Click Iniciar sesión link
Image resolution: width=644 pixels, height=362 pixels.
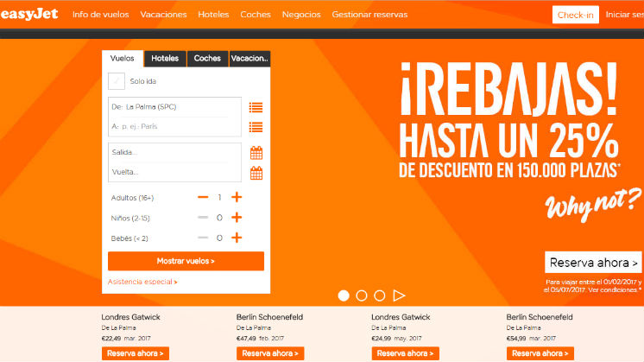(x=625, y=15)
